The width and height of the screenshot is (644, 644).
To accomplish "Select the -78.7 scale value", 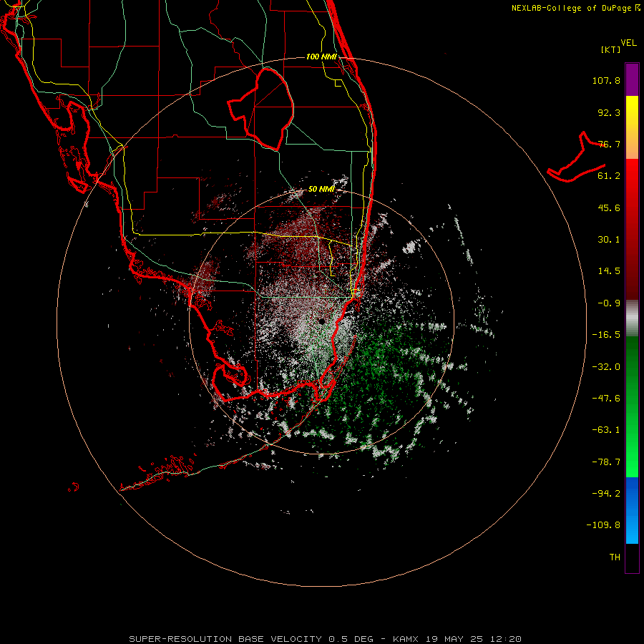I will click(606, 462).
